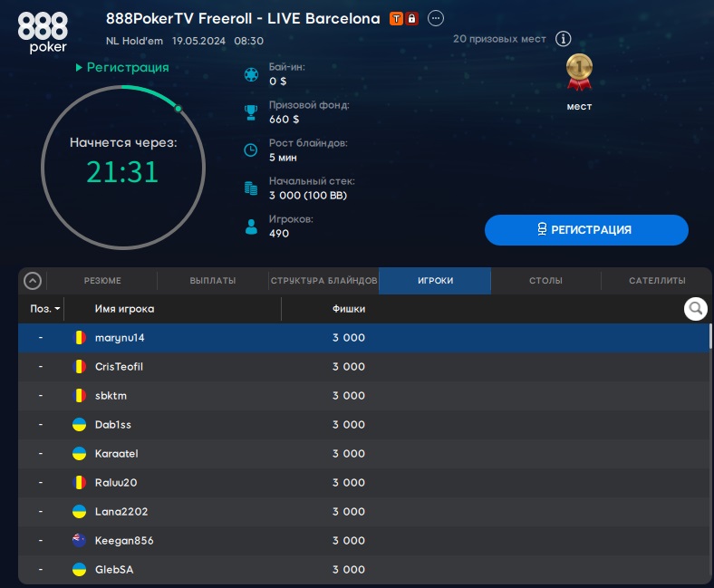The width and height of the screenshot is (714, 588).
Task: Click the 0 $ buy-in value
Action: [x=277, y=82]
